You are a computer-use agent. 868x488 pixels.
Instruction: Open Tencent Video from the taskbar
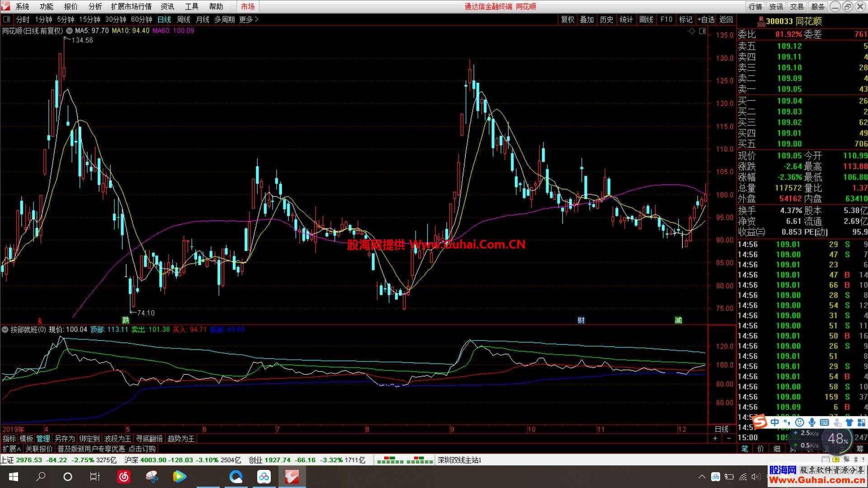[x=179, y=477]
